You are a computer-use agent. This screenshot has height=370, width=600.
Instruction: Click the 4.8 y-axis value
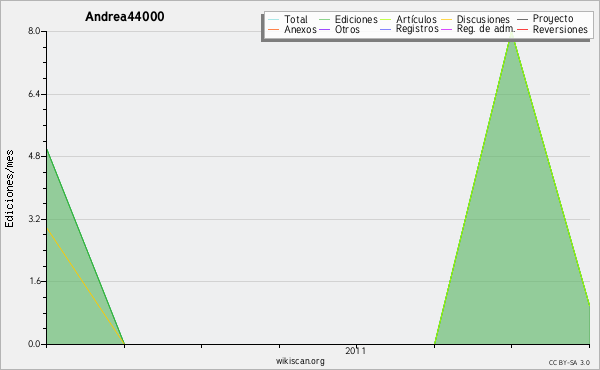pos(34,156)
